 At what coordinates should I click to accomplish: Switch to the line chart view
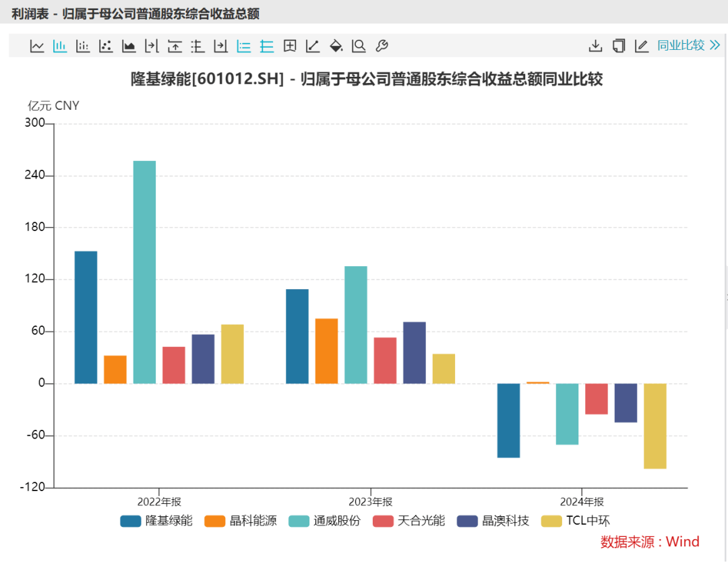coord(37,46)
